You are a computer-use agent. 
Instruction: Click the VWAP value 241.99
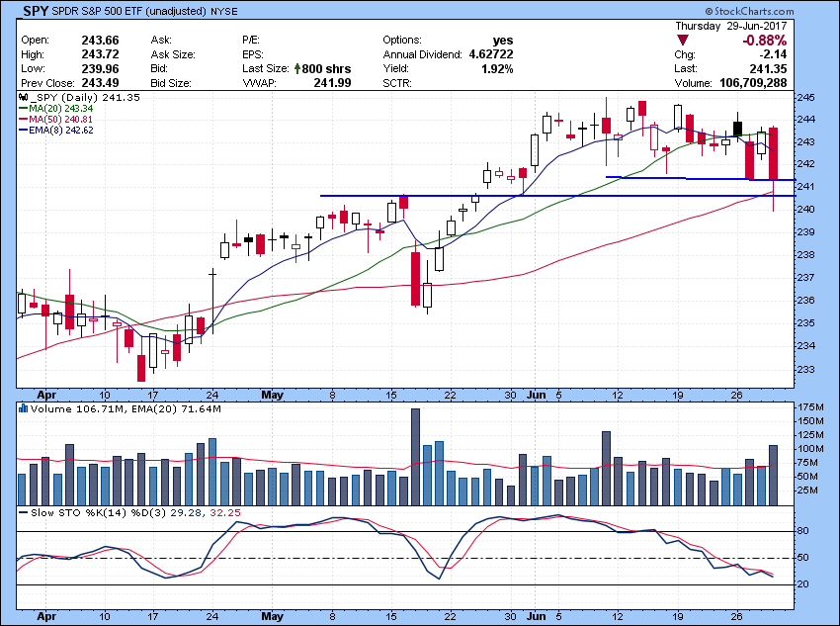pyautogui.click(x=333, y=83)
